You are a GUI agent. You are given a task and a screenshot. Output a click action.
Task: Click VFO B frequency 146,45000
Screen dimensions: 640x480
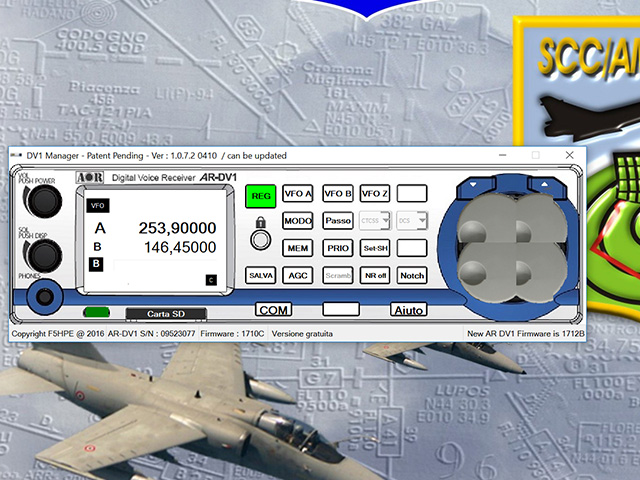coord(180,247)
